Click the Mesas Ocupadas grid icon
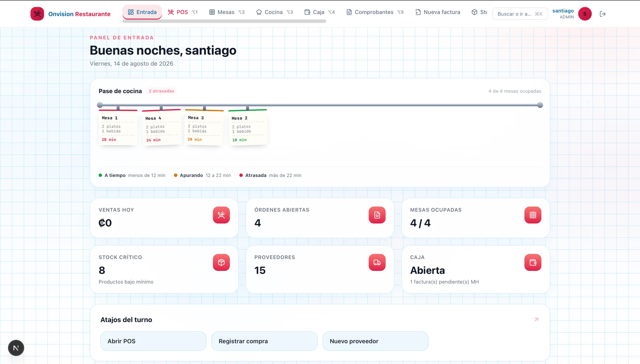 coord(533,215)
